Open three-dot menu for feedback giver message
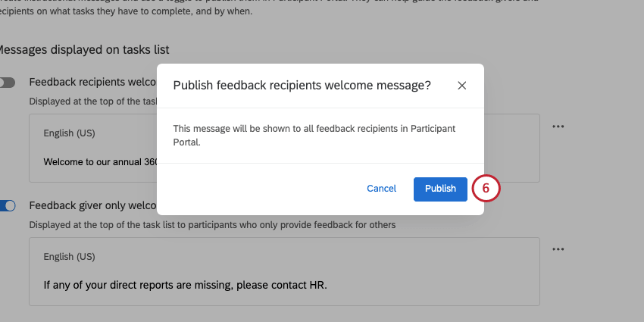 (x=558, y=249)
